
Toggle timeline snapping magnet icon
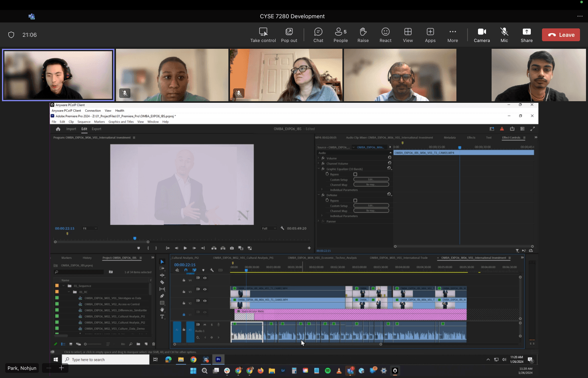point(186,270)
